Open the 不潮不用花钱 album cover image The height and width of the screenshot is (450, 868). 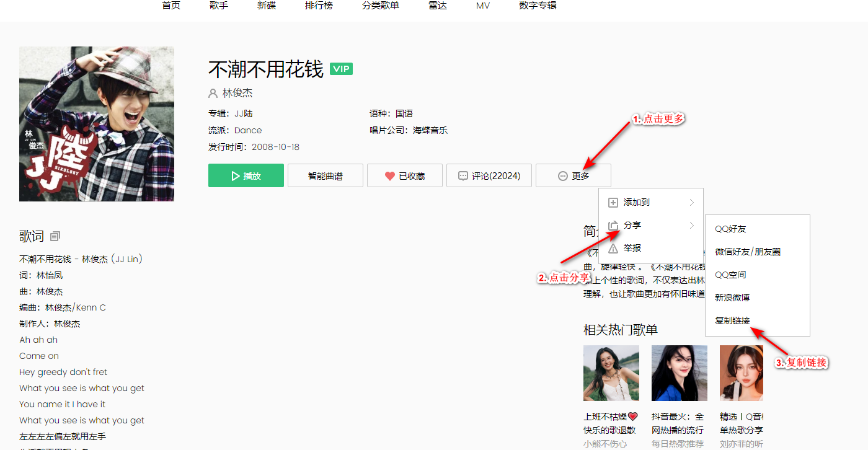click(x=97, y=124)
